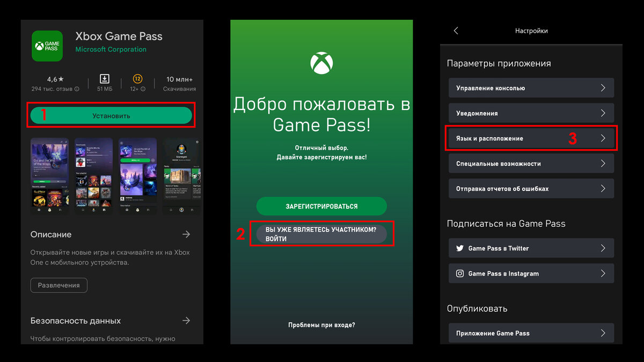Tap ВЫ УЖЕ ЯВЛЯЕТЕСЬ УЧАСТНИКОМ? ВОЙТИ button
This screenshot has width=644, height=362.
(x=321, y=234)
